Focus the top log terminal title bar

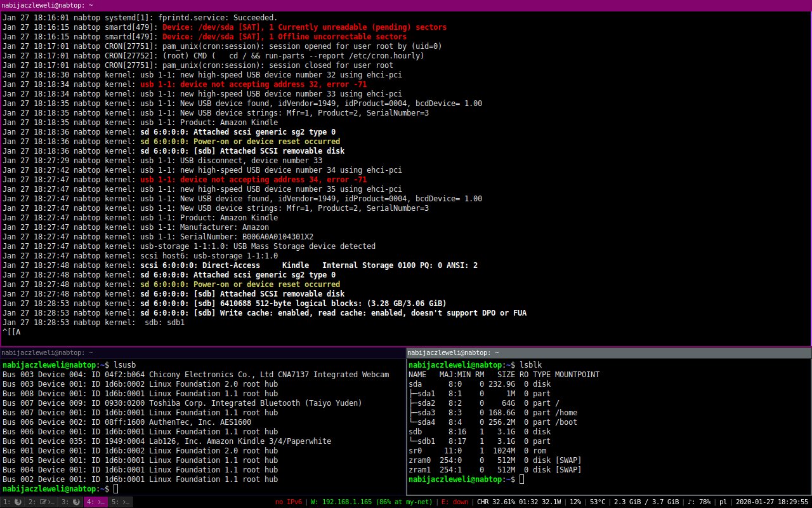(406, 4)
